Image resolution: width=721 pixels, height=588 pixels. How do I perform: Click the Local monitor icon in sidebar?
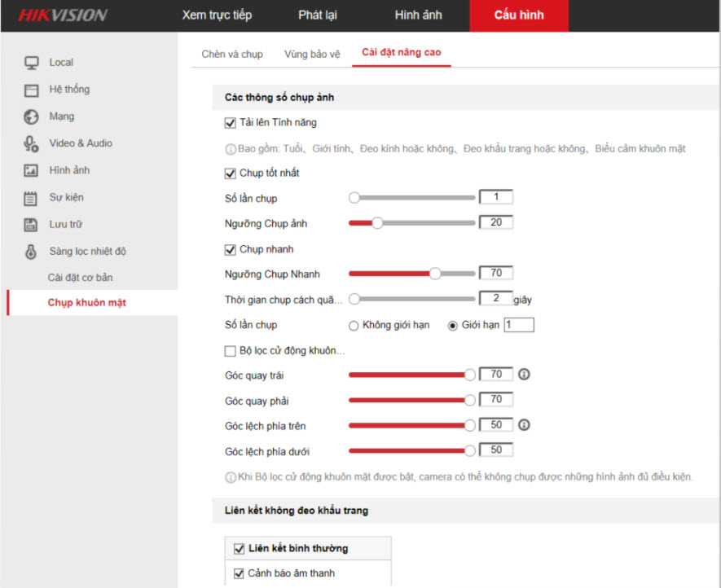(x=32, y=63)
